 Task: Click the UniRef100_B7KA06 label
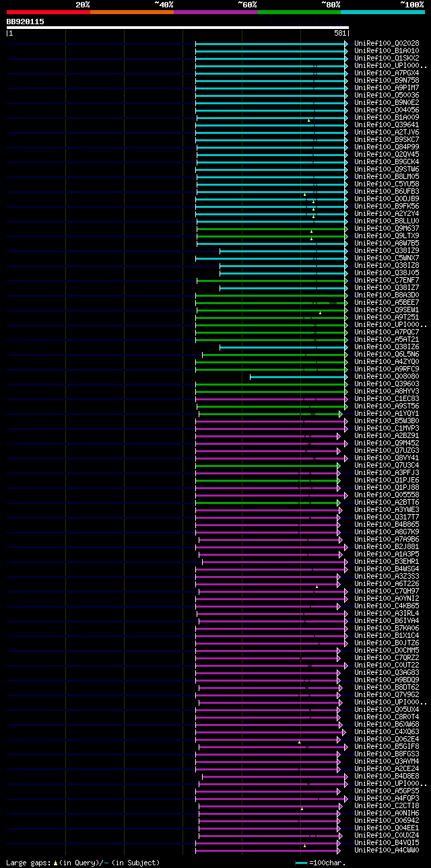click(387, 628)
